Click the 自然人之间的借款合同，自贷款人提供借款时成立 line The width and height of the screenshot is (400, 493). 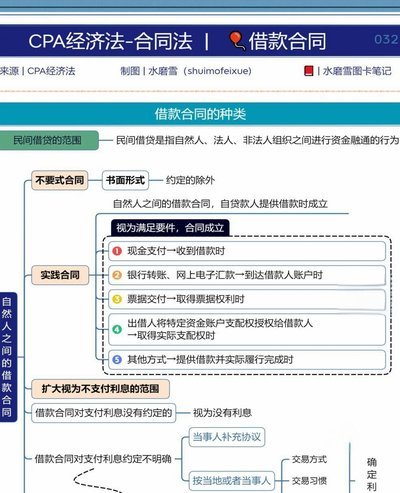click(x=220, y=204)
